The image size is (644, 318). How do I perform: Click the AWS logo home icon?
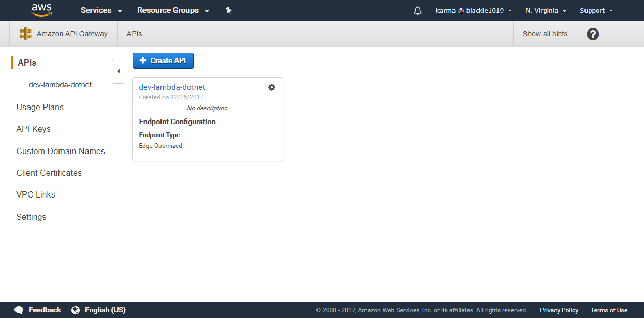[x=41, y=10]
